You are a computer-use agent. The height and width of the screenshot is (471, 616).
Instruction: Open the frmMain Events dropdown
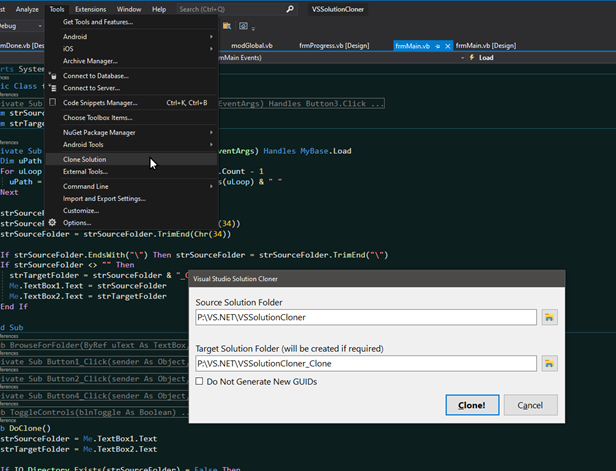point(462,58)
